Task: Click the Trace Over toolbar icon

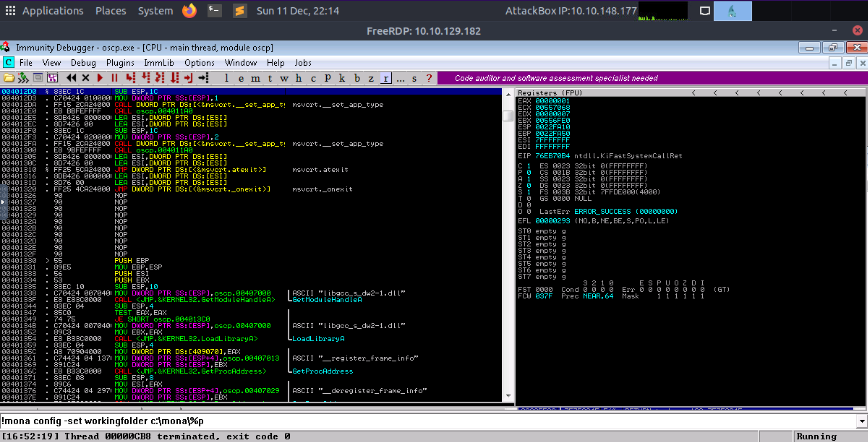Action: point(174,78)
